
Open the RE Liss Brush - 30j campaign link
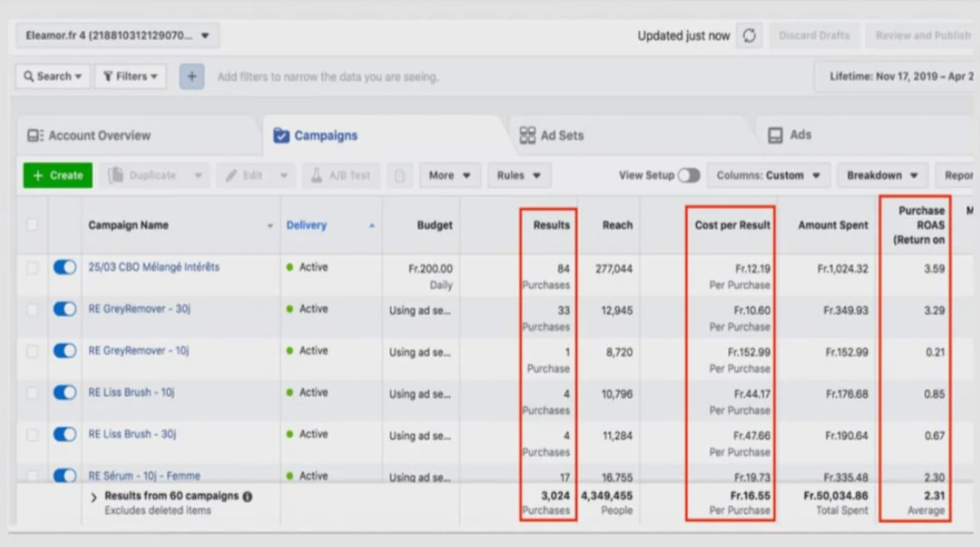[x=131, y=434]
